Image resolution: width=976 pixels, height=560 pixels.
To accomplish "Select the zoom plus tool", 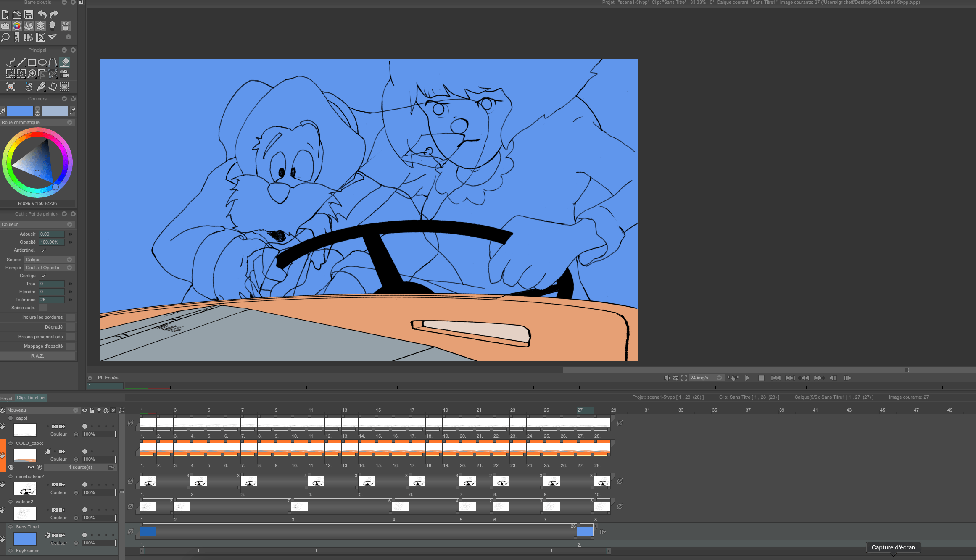I will [32, 74].
